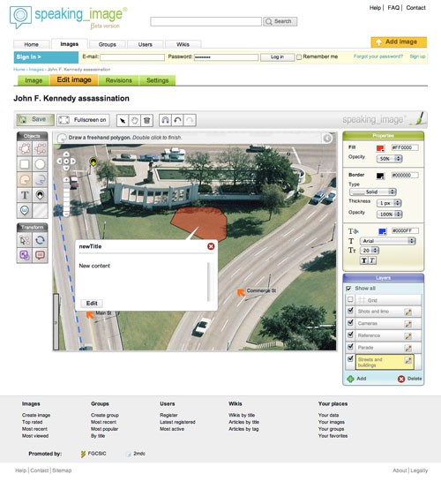The height and width of the screenshot is (504, 441).
Task: Click the Add image button
Action: click(399, 41)
